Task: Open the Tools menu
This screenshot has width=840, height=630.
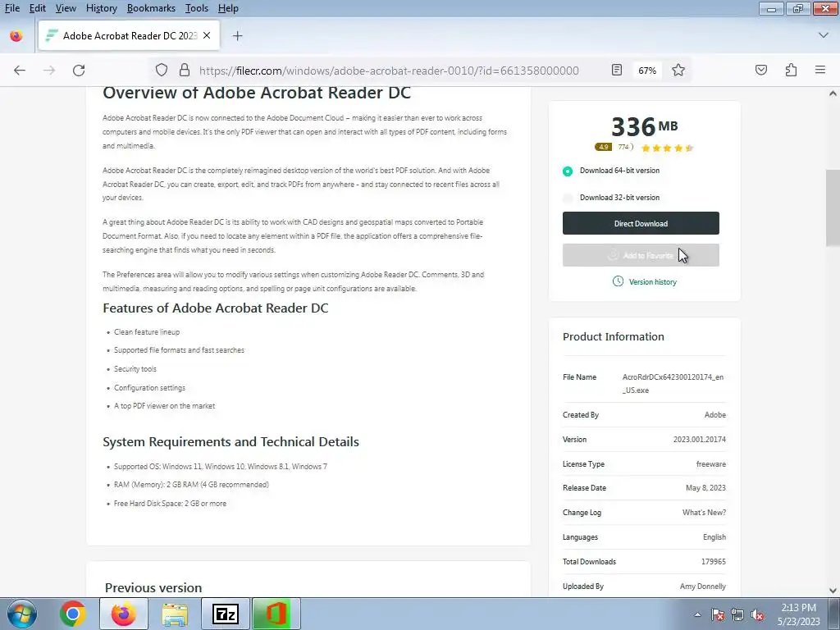Action: pos(197,8)
